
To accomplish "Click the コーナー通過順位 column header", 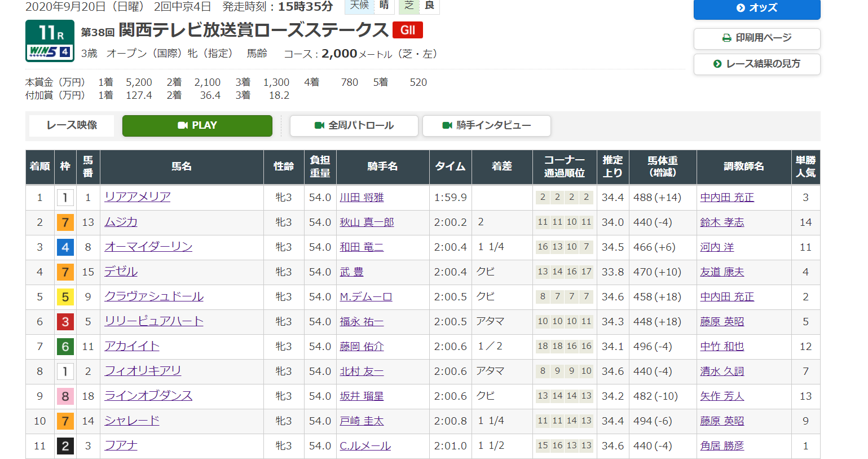I will coord(564,167).
